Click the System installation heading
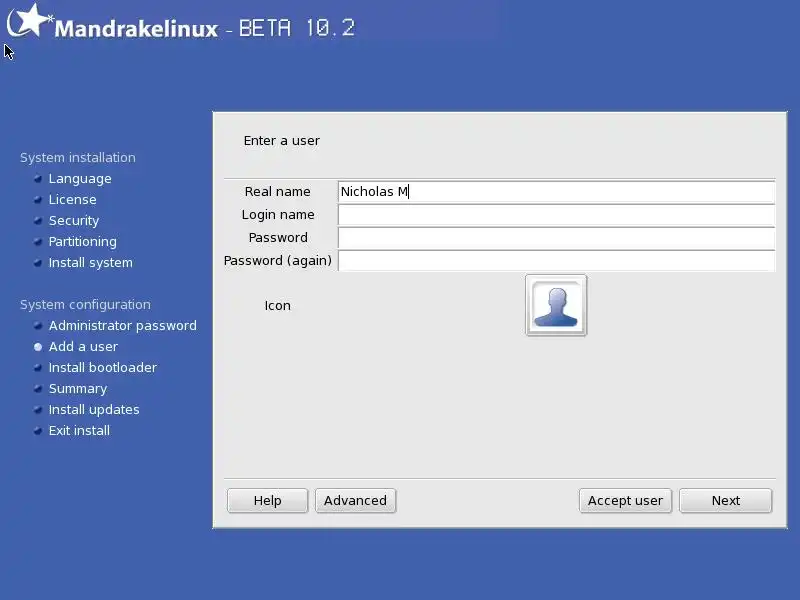This screenshot has width=800, height=600. (78, 157)
